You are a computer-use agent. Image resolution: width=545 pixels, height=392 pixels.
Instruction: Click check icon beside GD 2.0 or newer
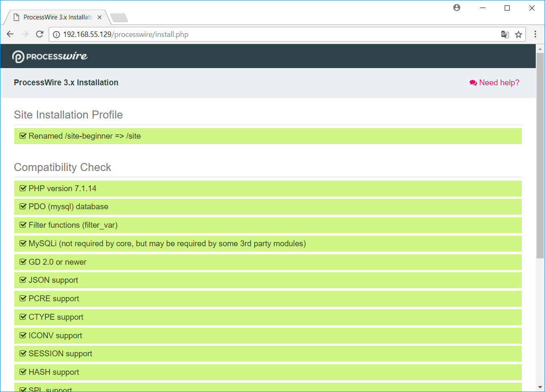(23, 262)
